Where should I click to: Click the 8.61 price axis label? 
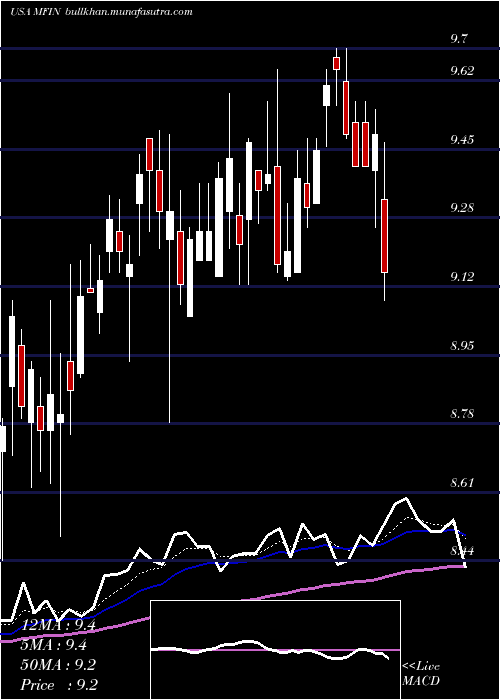click(x=464, y=483)
